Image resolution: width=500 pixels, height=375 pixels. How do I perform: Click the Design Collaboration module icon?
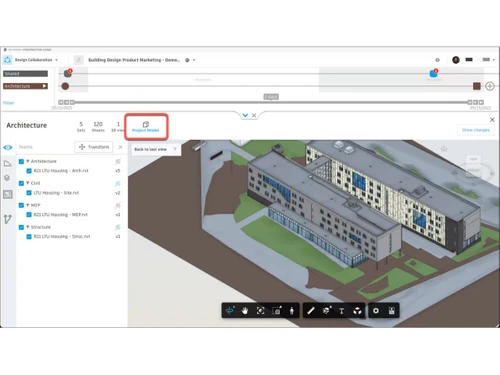pos(7,60)
